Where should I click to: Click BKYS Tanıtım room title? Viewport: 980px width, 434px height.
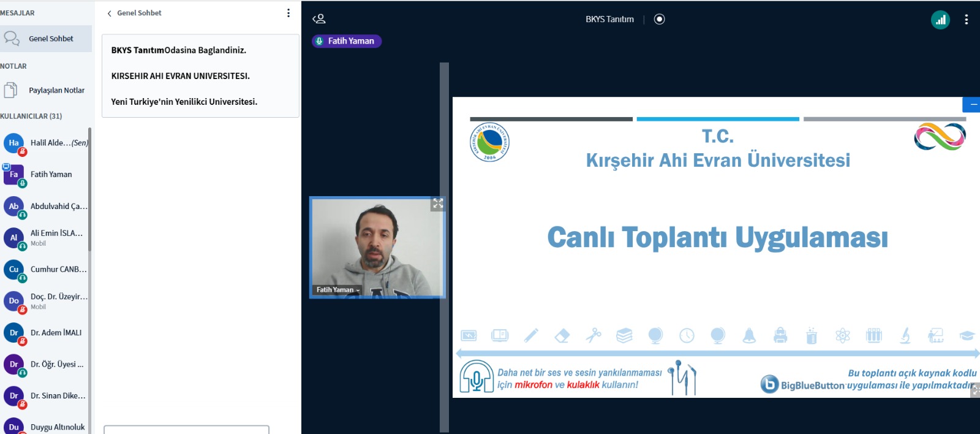[x=609, y=19]
